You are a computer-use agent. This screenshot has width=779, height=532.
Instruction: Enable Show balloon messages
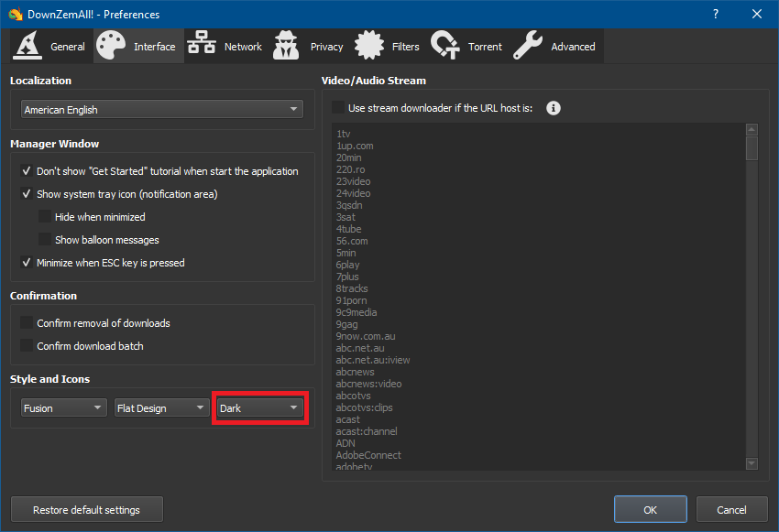pos(45,240)
